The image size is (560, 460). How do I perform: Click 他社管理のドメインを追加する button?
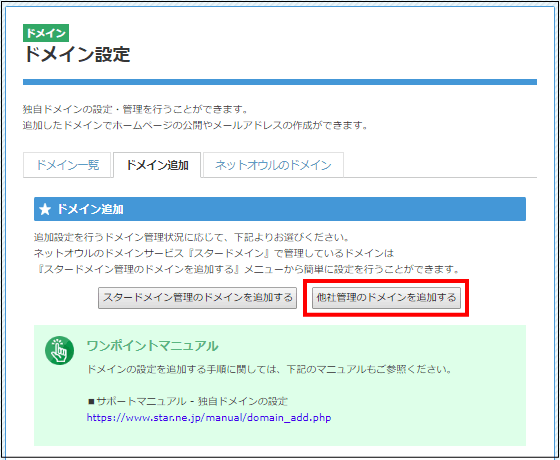pyautogui.click(x=386, y=298)
